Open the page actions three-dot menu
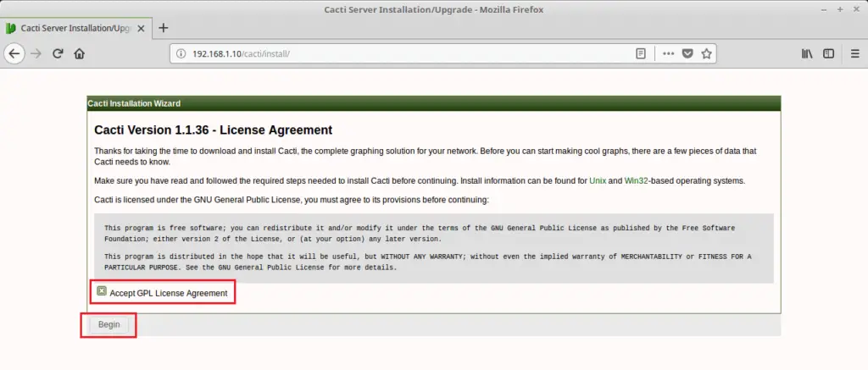868x370 pixels. pyautogui.click(x=669, y=53)
